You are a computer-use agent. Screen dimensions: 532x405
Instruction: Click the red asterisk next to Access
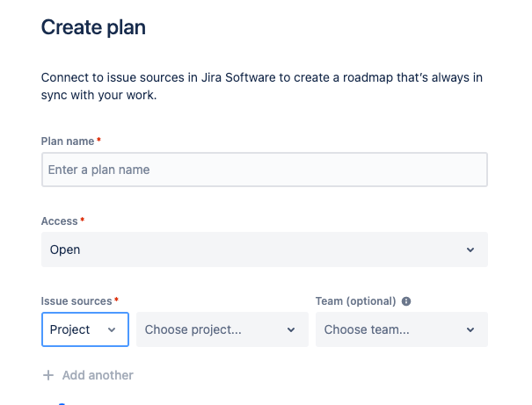[x=83, y=221]
